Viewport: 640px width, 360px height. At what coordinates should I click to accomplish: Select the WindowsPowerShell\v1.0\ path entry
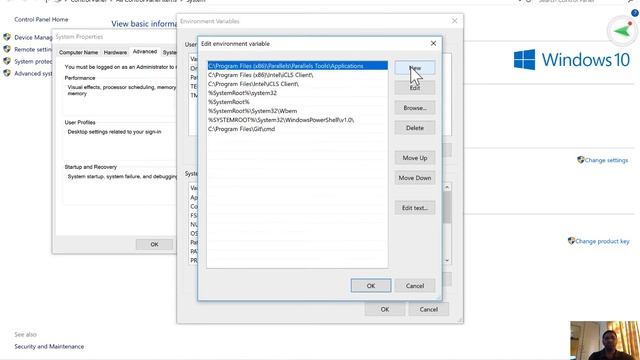[298, 120]
